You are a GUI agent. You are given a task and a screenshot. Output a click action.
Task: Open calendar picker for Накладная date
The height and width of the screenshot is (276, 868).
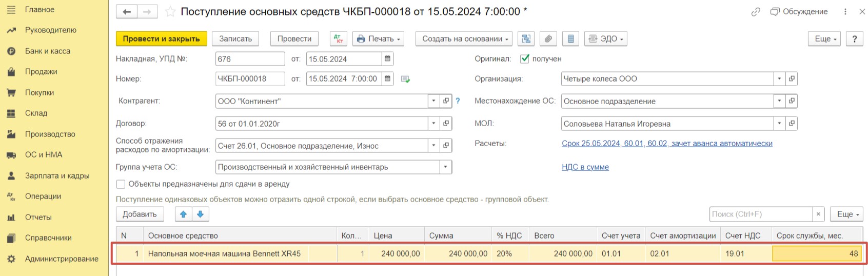[x=388, y=59]
